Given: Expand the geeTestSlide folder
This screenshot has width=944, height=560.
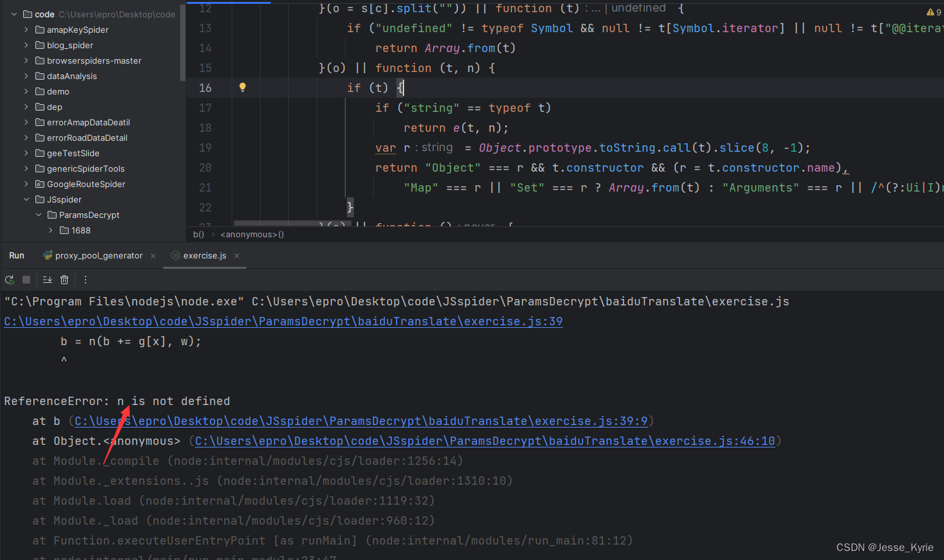Looking at the screenshot, I should (x=26, y=153).
